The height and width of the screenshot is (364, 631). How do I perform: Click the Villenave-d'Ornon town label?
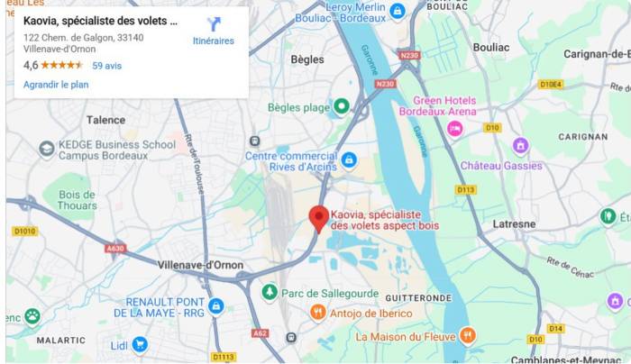tap(200, 265)
